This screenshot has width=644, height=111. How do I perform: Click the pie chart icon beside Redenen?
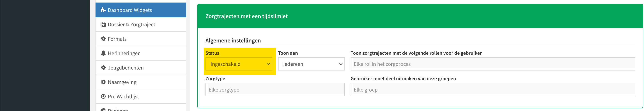point(103,110)
